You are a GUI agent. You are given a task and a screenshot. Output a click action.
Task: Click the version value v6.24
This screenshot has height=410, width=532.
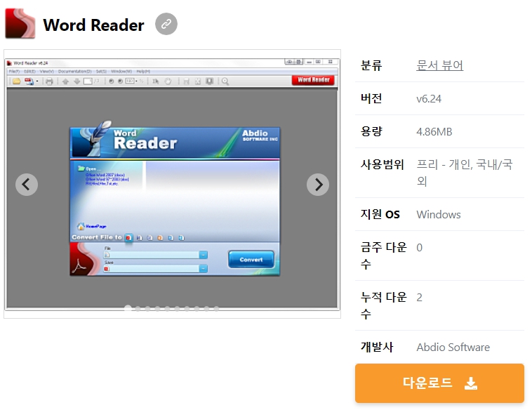[429, 99]
